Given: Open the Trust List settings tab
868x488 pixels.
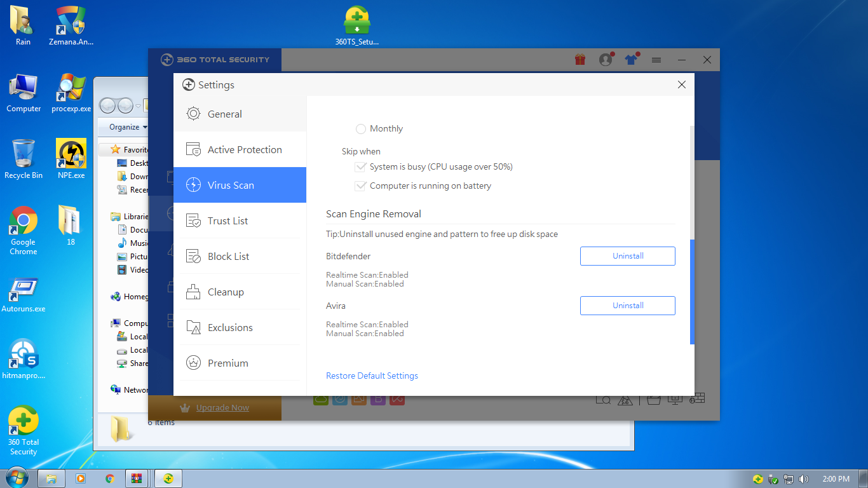Looking at the screenshot, I should click(240, 221).
